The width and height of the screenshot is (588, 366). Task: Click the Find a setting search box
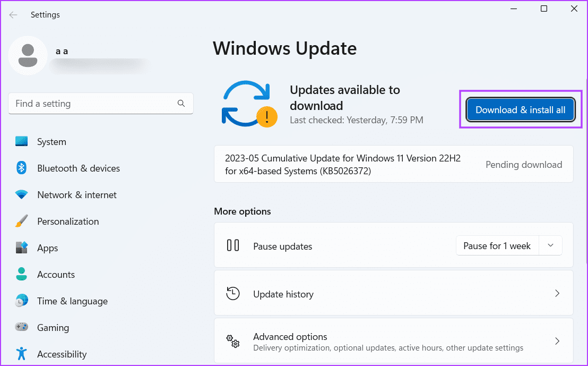pyautogui.click(x=100, y=103)
